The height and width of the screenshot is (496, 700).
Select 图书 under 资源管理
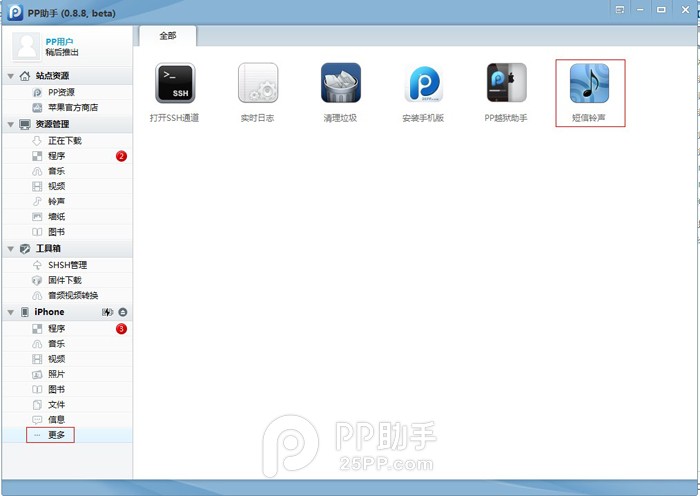tap(67, 232)
